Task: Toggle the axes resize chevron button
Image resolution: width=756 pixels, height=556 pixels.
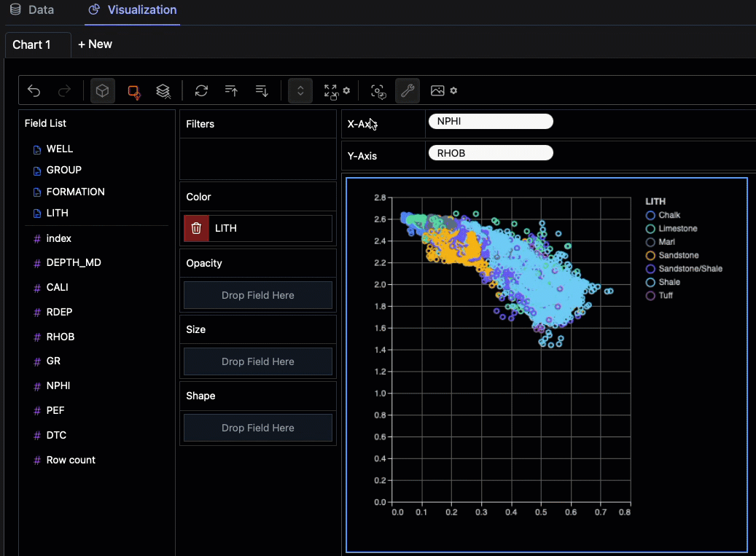Action: [x=300, y=91]
